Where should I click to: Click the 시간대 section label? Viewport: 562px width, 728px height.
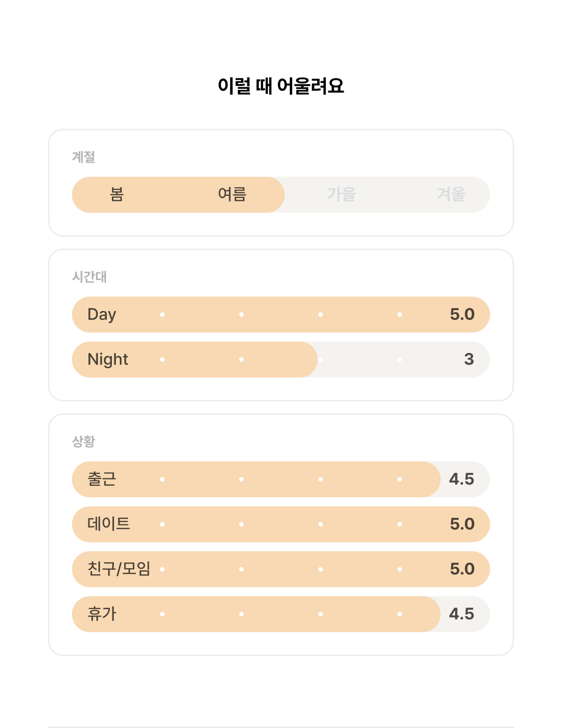click(89, 277)
